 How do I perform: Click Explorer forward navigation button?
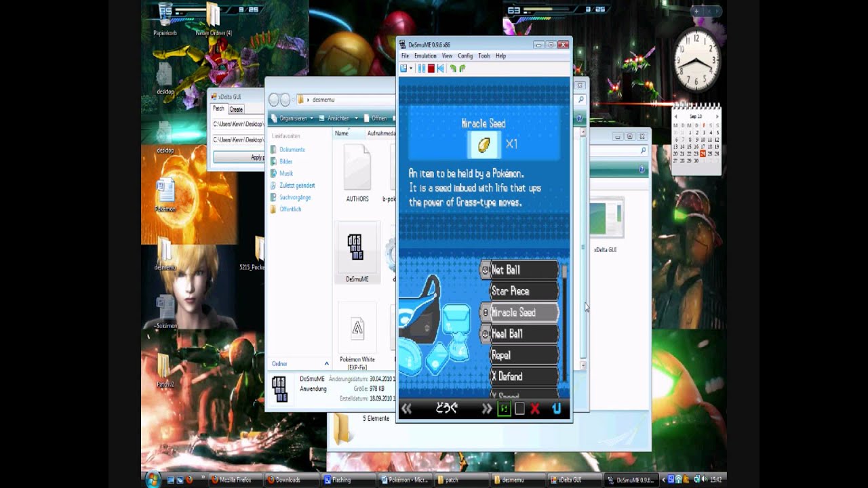point(285,100)
